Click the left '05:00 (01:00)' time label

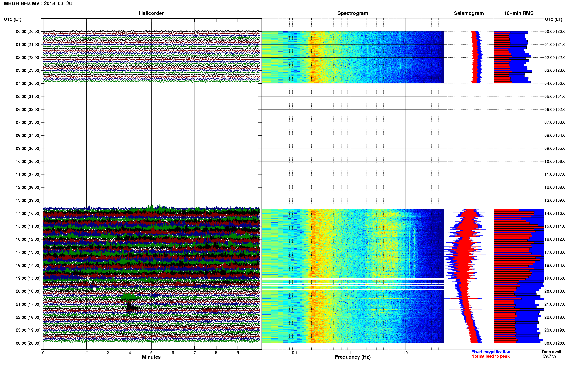coord(28,96)
